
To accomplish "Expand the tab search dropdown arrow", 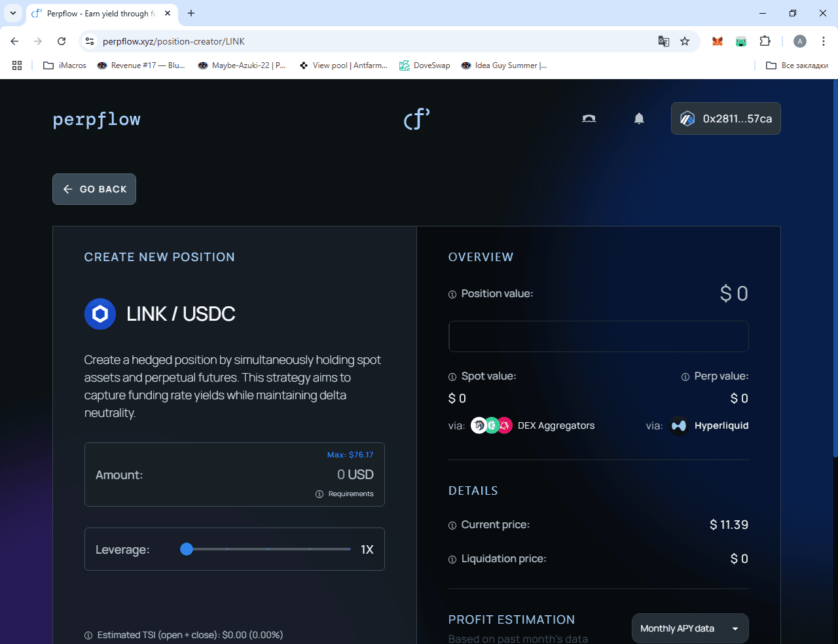I will tap(12, 13).
